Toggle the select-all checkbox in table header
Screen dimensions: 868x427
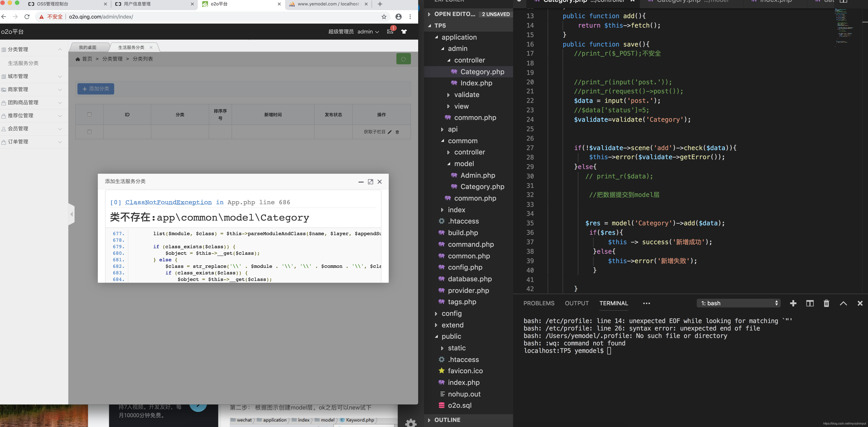[x=89, y=114]
